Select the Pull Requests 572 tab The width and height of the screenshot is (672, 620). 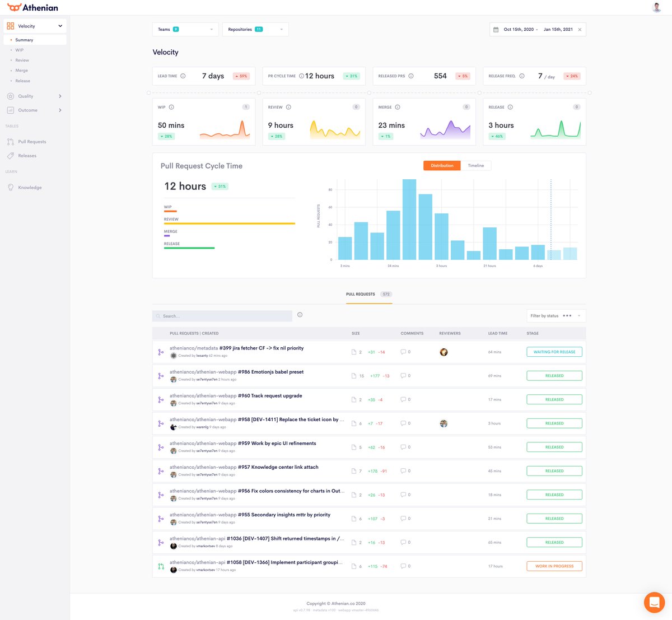coord(369,295)
